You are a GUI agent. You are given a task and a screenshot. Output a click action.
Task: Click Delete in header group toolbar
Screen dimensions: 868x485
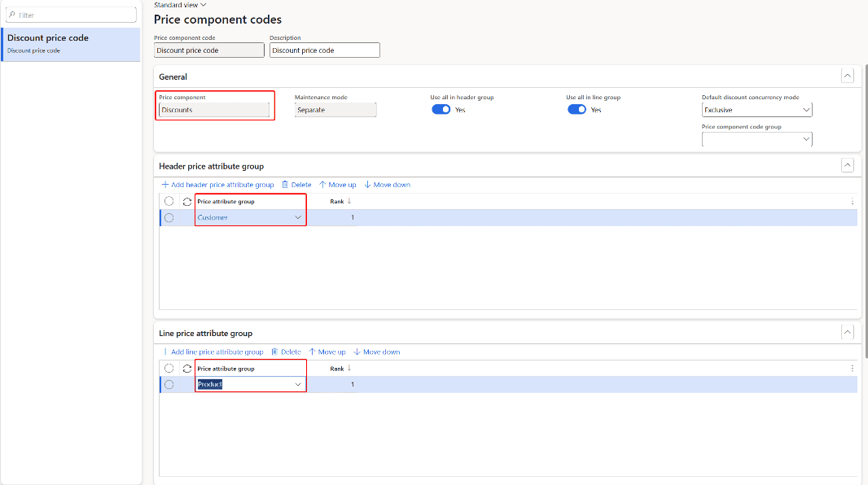(296, 185)
